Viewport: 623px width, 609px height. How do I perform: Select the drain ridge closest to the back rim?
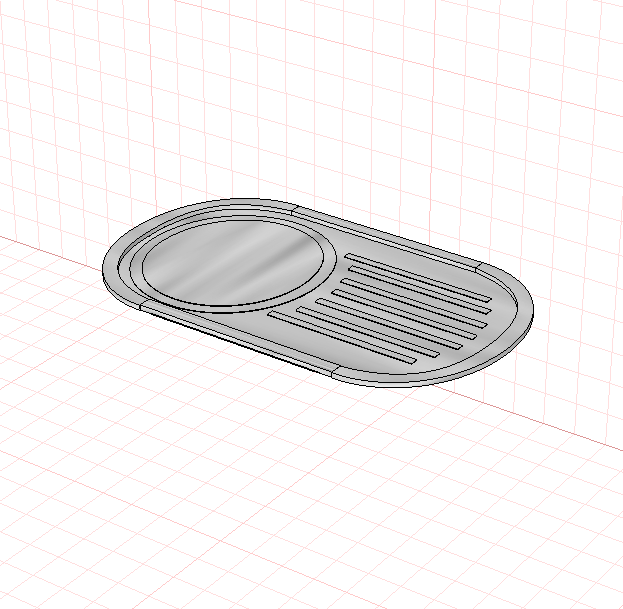point(418,277)
